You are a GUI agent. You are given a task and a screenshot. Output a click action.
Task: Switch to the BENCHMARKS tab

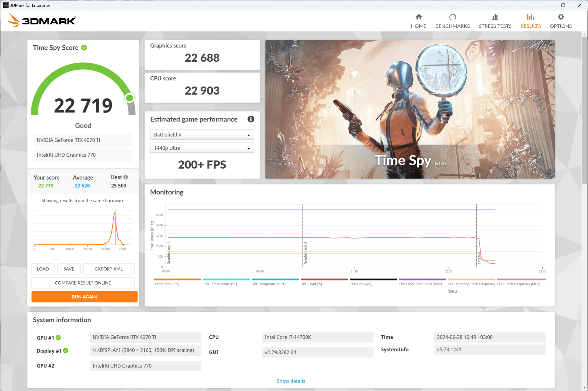pyautogui.click(x=452, y=20)
